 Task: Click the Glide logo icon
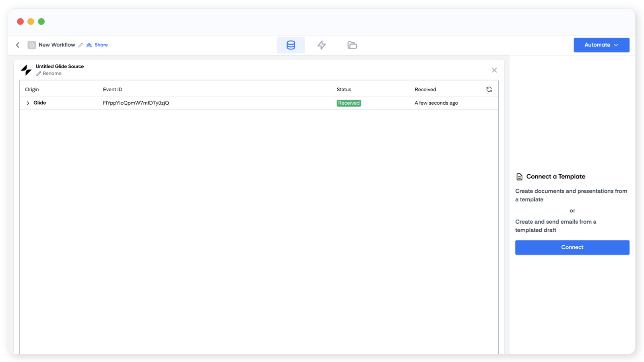point(26,70)
